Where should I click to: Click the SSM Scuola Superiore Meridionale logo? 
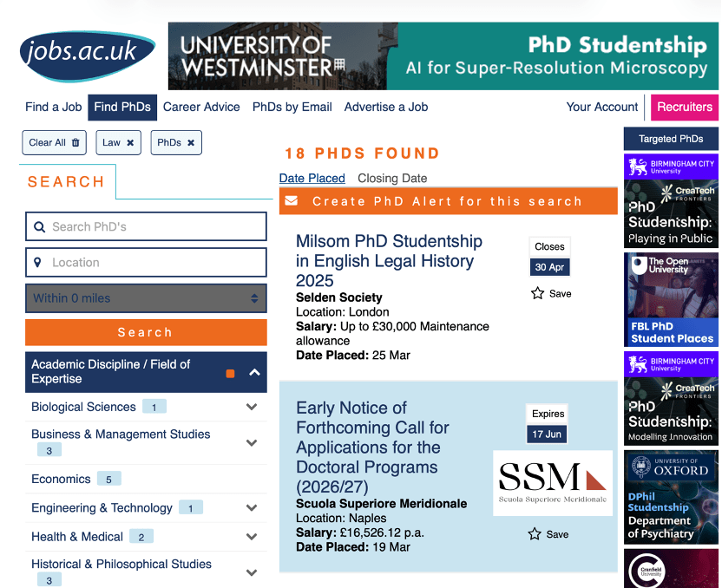tap(553, 483)
